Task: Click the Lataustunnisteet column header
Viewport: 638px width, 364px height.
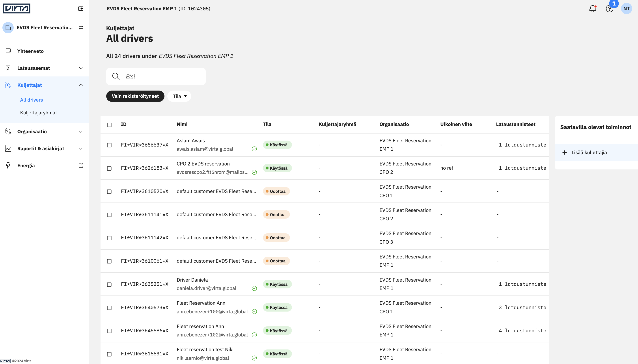Action: pyautogui.click(x=516, y=124)
